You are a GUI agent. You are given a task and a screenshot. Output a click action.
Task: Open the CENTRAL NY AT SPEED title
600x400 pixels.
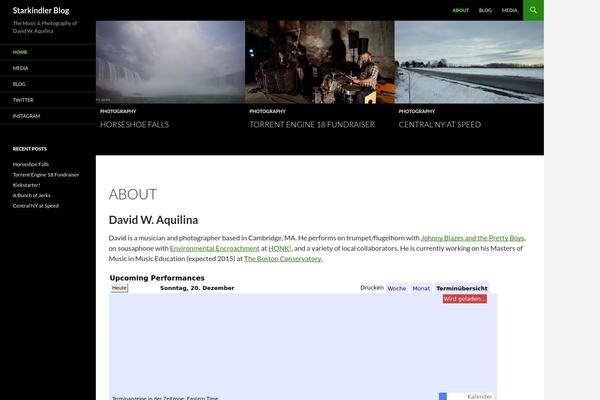point(440,124)
